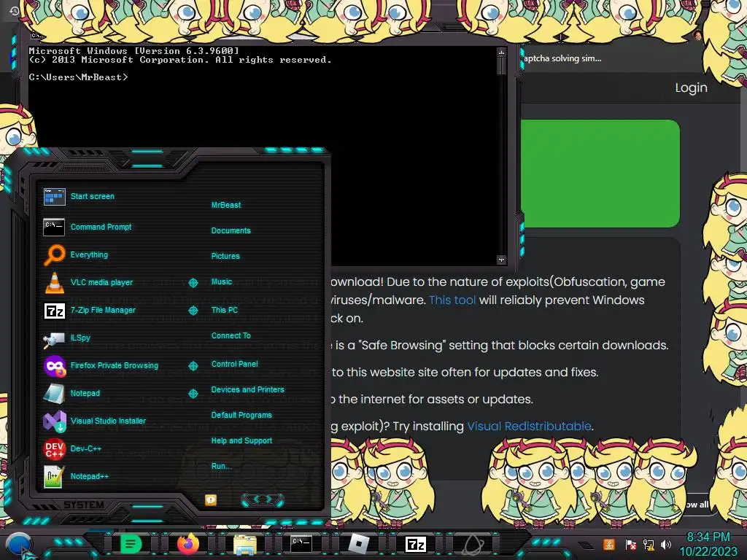Open 7-Zip File Manager in start menu
747x560 pixels.
[x=90, y=310]
